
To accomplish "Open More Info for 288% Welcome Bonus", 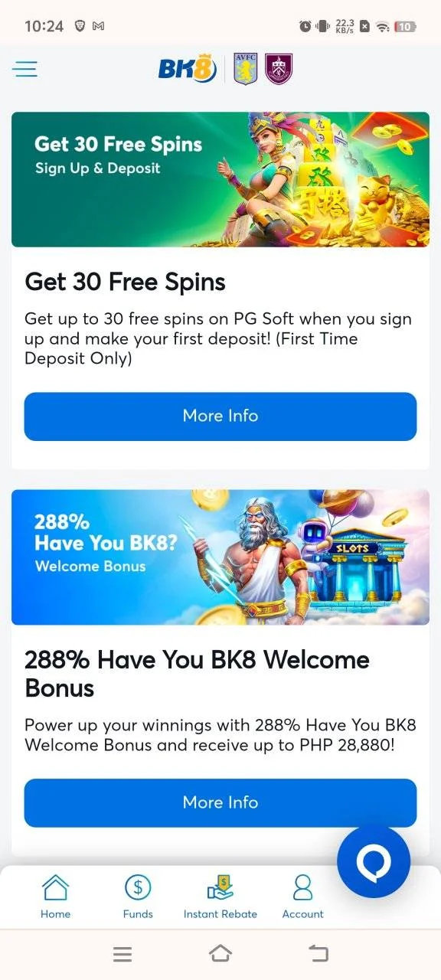I will 220,802.
